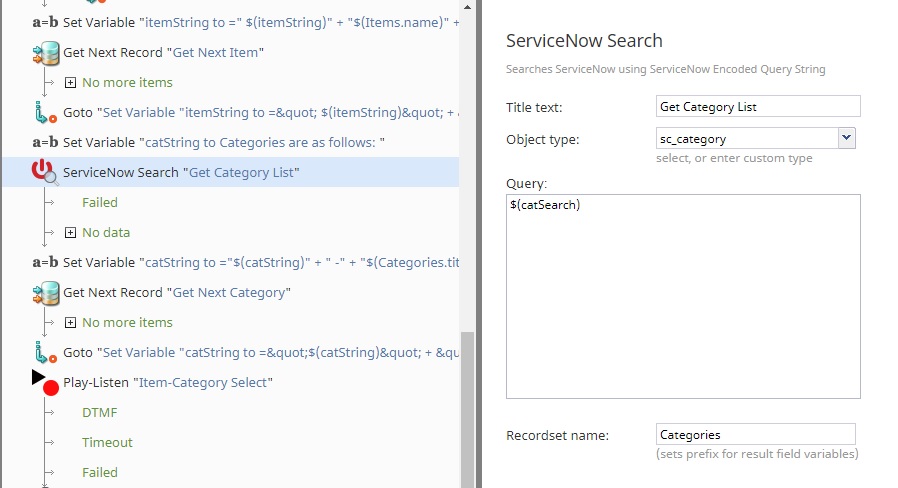Select the Timeout branch
The image size is (898, 488).
click(x=107, y=442)
